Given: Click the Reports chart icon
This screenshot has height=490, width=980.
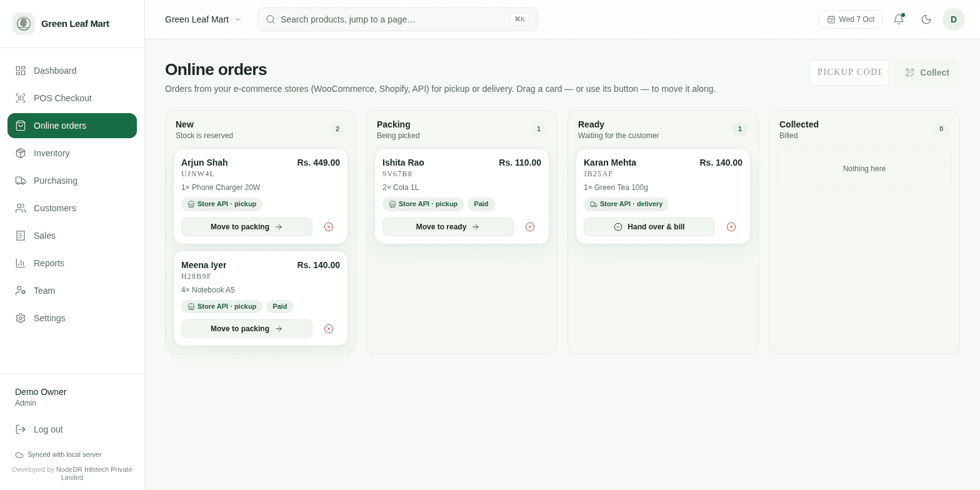Looking at the screenshot, I should point(21,263).
